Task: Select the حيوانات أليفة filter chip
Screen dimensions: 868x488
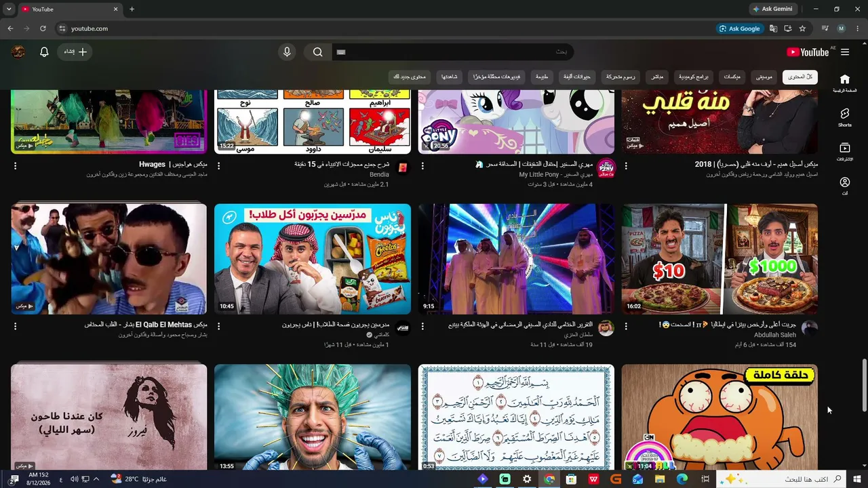Action: (x=578, y=77)
